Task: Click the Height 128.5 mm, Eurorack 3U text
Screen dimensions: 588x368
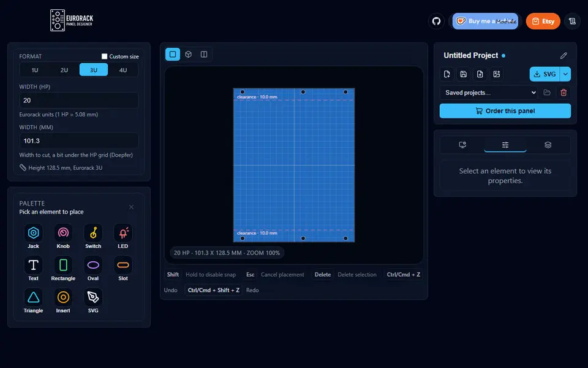Action: pos(66,168)
